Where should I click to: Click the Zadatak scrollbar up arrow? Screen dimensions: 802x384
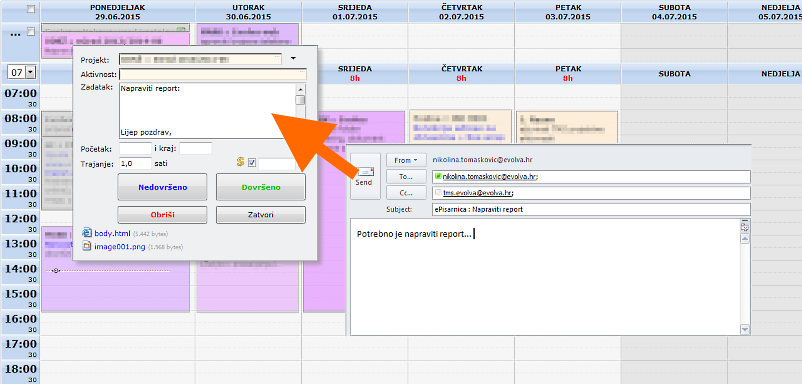tap(301, 89)
